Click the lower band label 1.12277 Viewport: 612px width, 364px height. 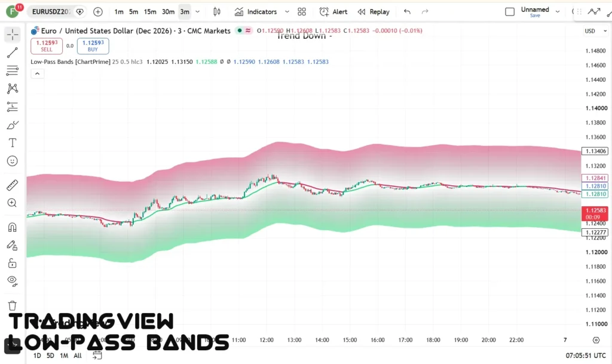[x=595, y=232]
